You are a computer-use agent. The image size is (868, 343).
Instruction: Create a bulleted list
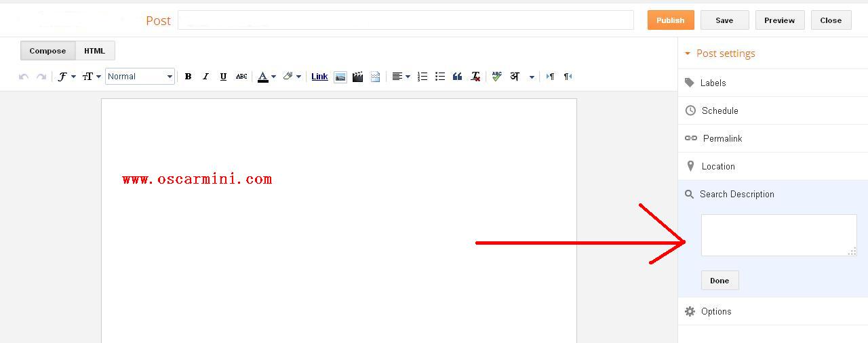click(440, 77)
